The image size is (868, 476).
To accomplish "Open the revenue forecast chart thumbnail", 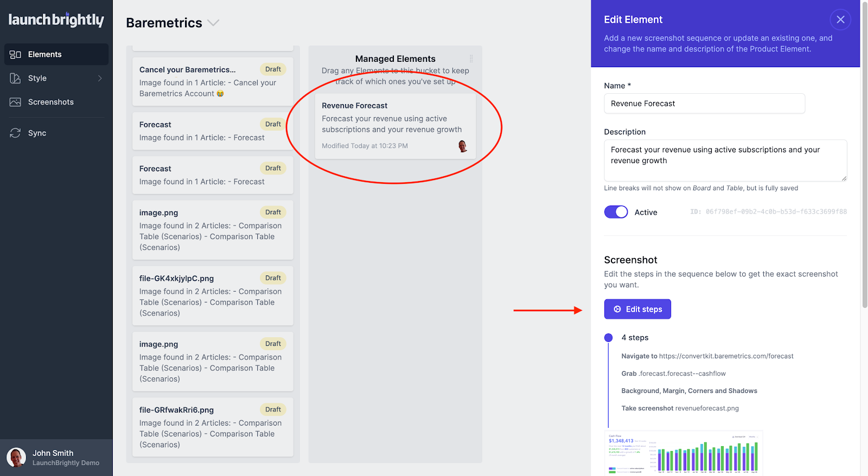I will (x=683, y=453).
